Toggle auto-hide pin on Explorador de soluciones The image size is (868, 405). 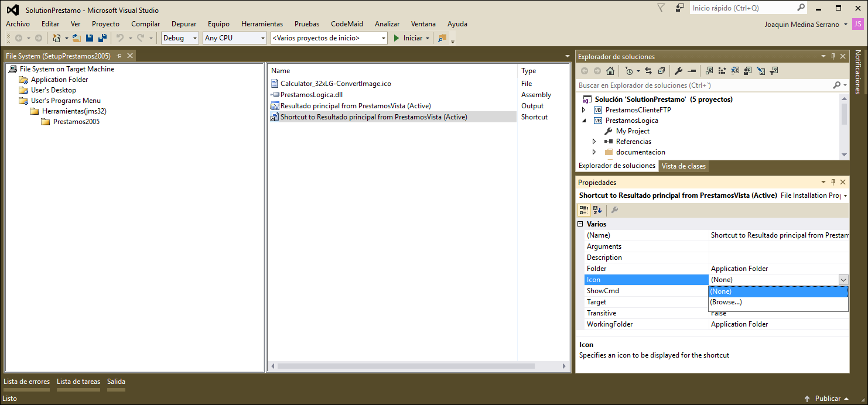coord(833,56)
